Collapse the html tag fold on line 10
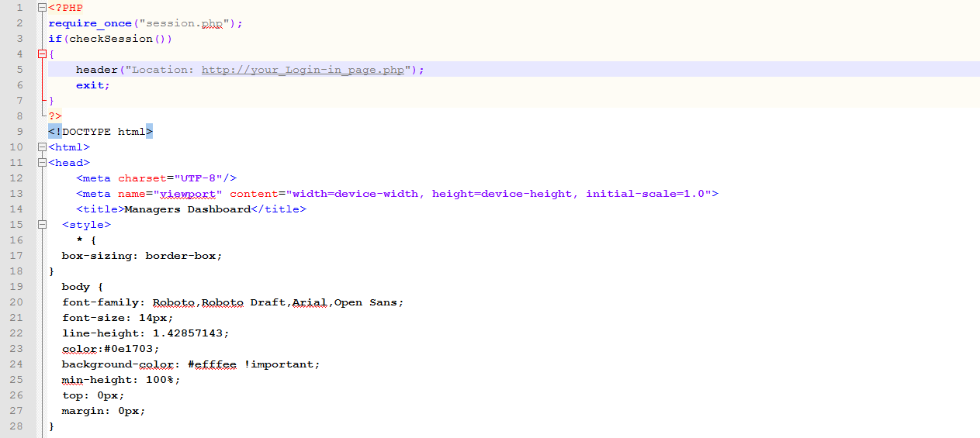The width and height of the screenshot is (980, 438). (42, 147)
